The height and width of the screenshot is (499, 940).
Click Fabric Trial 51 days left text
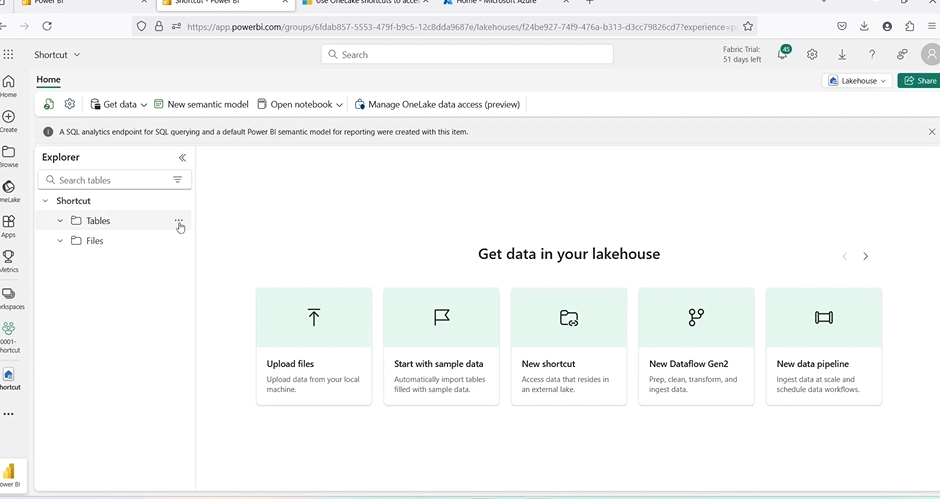click(742, 55)
